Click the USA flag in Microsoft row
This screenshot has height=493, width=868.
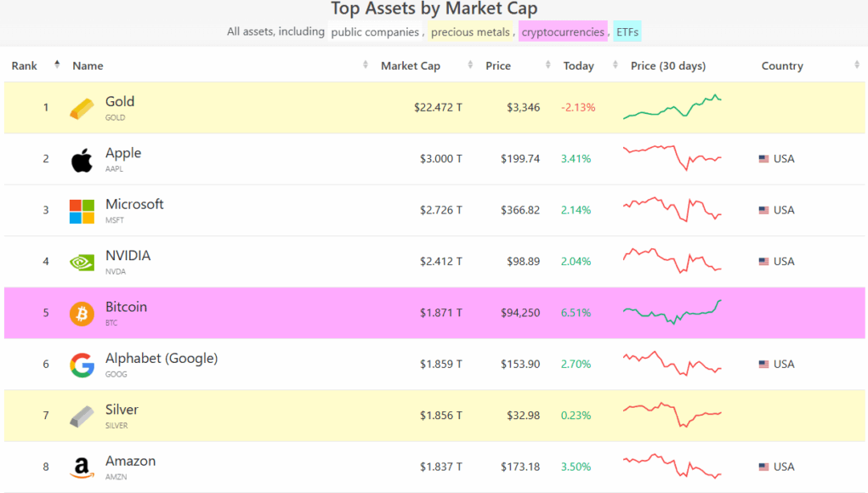(764, 210)
